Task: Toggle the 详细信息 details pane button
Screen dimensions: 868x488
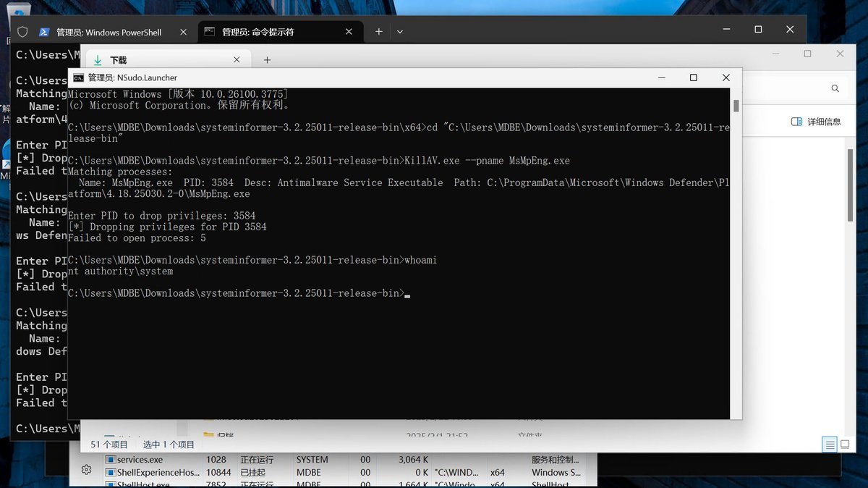Action: pos(817,122)
